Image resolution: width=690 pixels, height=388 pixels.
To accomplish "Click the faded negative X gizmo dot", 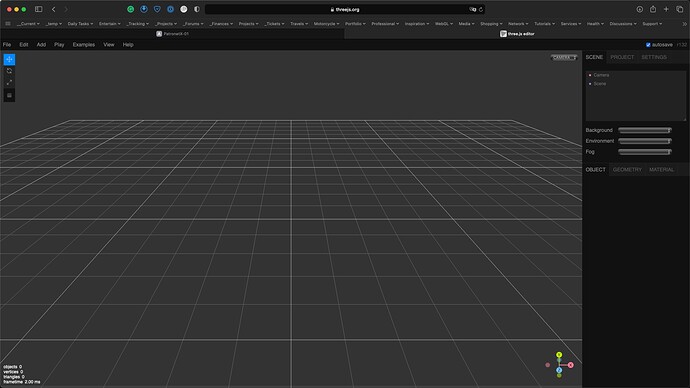I will pos(547,365).
